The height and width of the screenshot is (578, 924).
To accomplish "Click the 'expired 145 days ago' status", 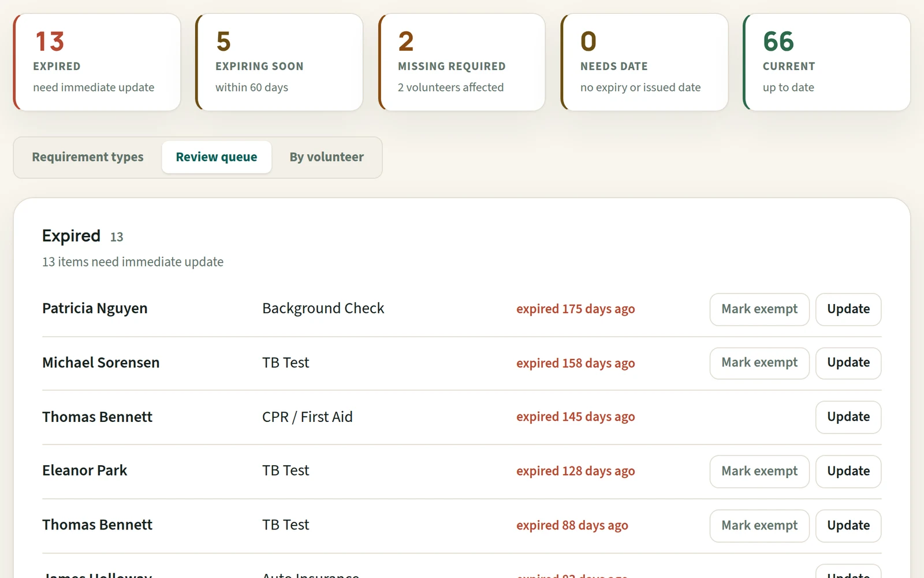I will (x=576, y=417).
